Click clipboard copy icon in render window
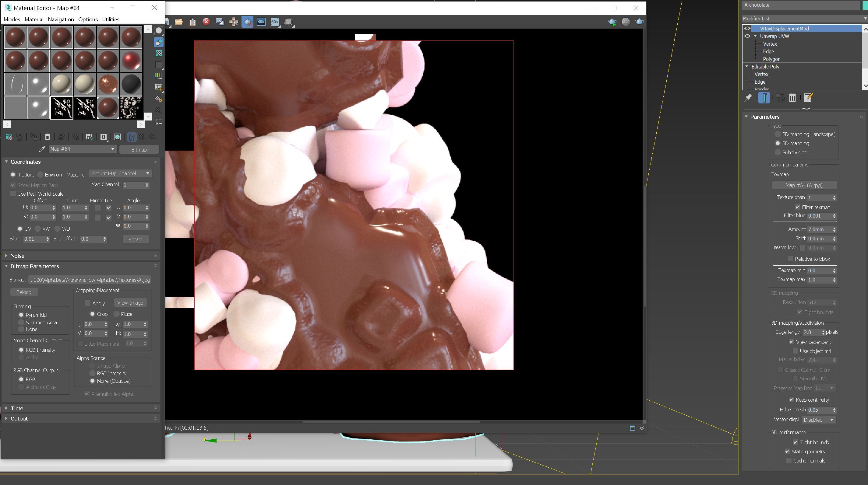This screenshot has width=868, height=485. tap(192, 22)
